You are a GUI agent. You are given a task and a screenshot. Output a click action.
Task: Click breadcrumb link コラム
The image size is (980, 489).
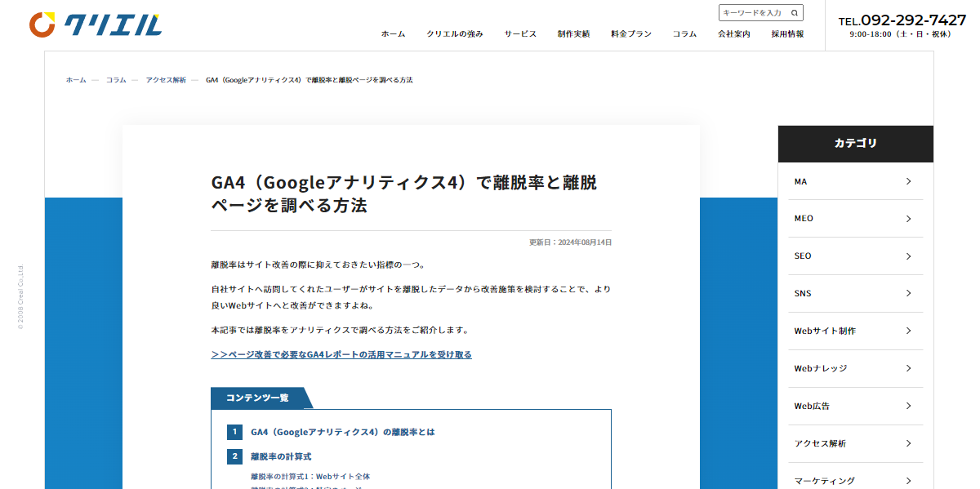click(x=116, y=80)
